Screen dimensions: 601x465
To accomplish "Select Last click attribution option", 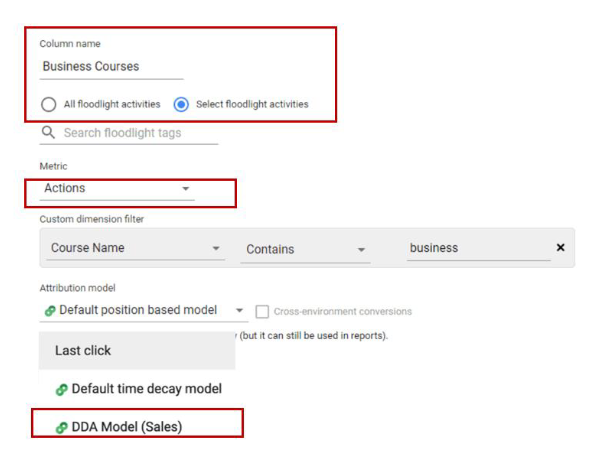I will pyautogui.click(x=84, y=351).
